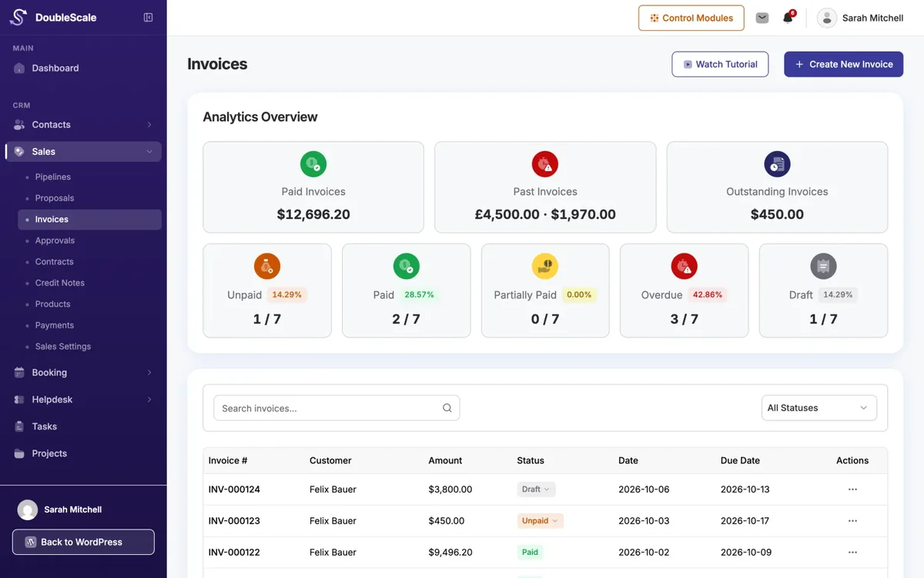Click the 42.86% overdue percentage badge
Screen dimensions: 924x578
click(x=707, y=294)
